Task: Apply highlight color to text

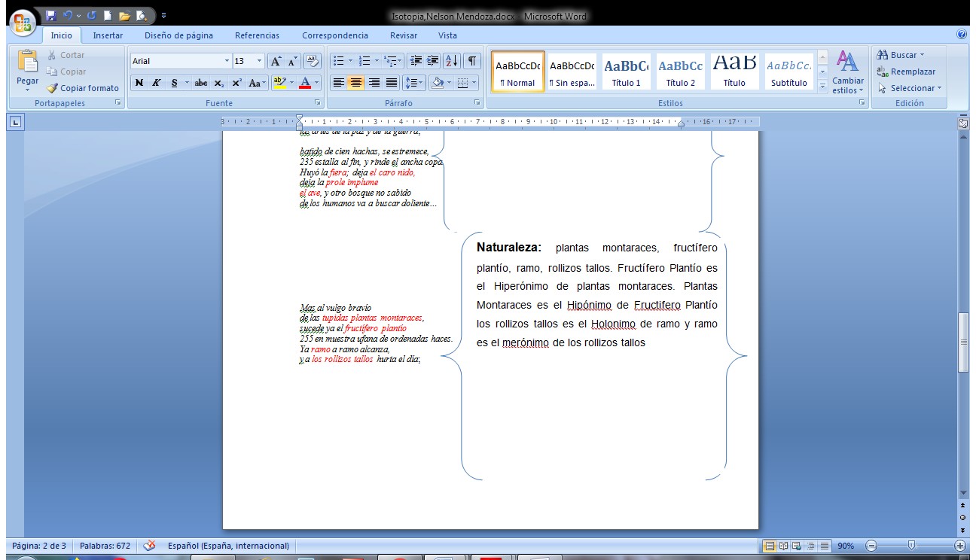Action: (x=279, y=83)
